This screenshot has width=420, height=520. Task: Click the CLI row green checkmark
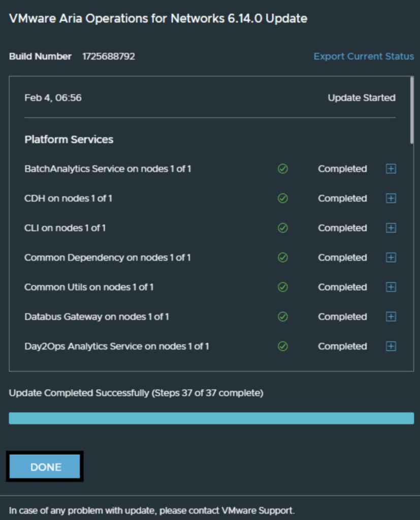pyautogui.click(x=283, y=228)
